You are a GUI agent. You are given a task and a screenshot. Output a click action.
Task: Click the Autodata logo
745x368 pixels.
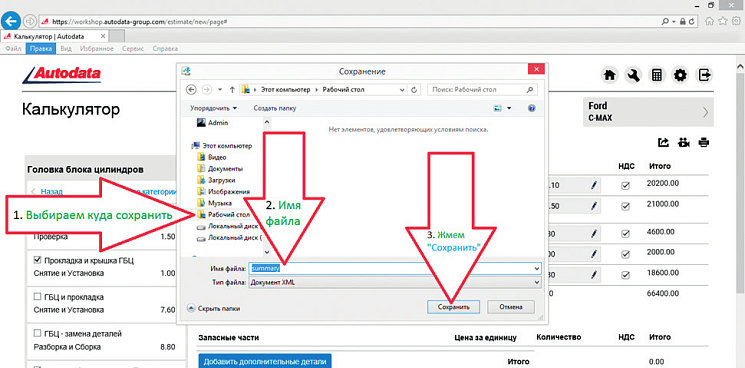(x=61, y=75)
